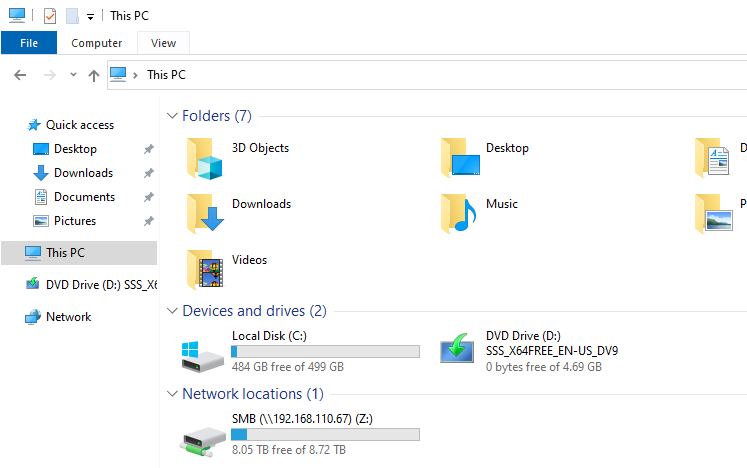Image resolution: width=747 pixels, height=468 pixels.
Task: Select the Music folder icon
Action: (x=458, y=214)
